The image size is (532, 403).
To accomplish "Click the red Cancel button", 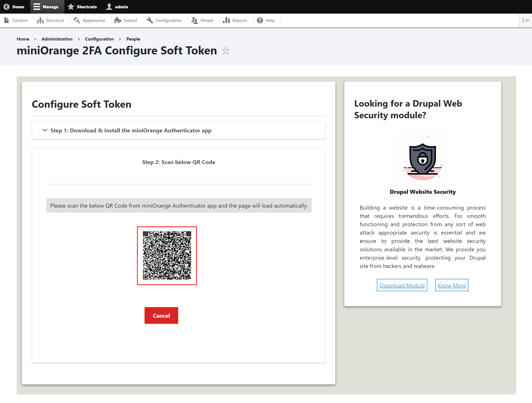I will click(161, 316).
